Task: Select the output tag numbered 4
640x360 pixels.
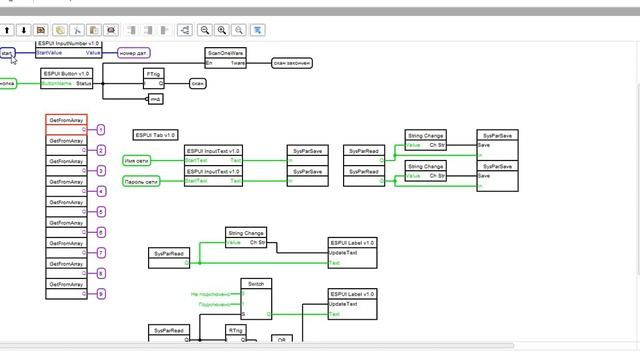Action: point(101,191)
